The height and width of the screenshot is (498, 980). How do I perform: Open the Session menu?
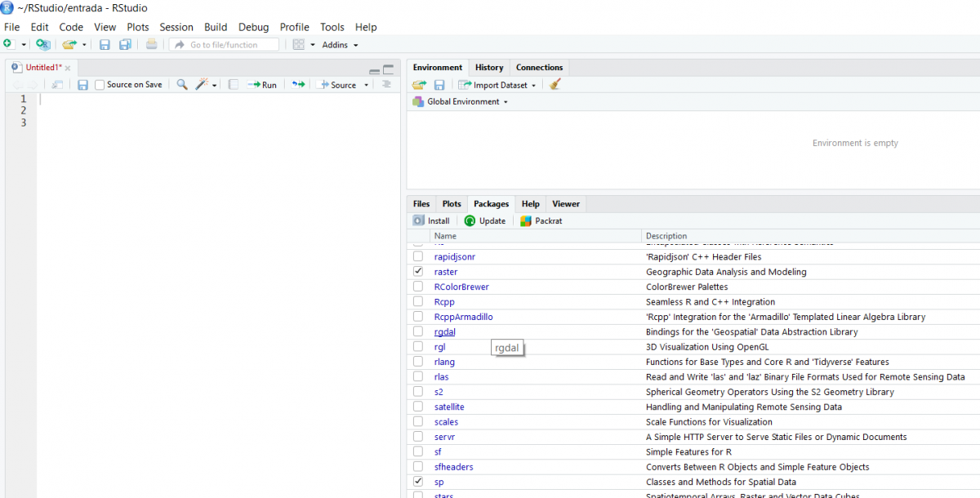(x=176, y=27)
